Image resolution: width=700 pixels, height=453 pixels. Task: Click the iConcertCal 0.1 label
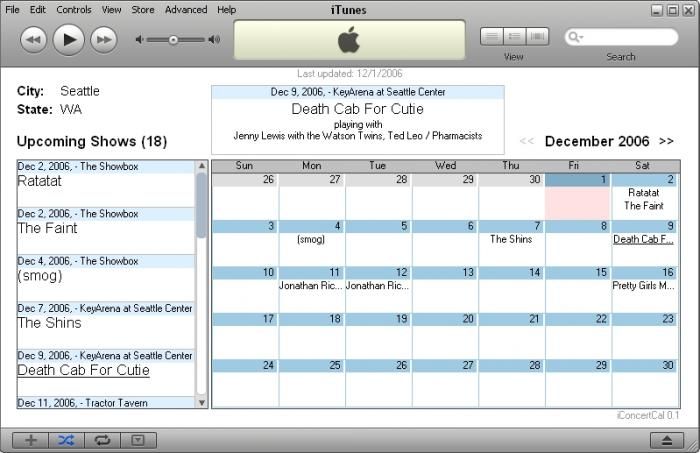[648, 416]
